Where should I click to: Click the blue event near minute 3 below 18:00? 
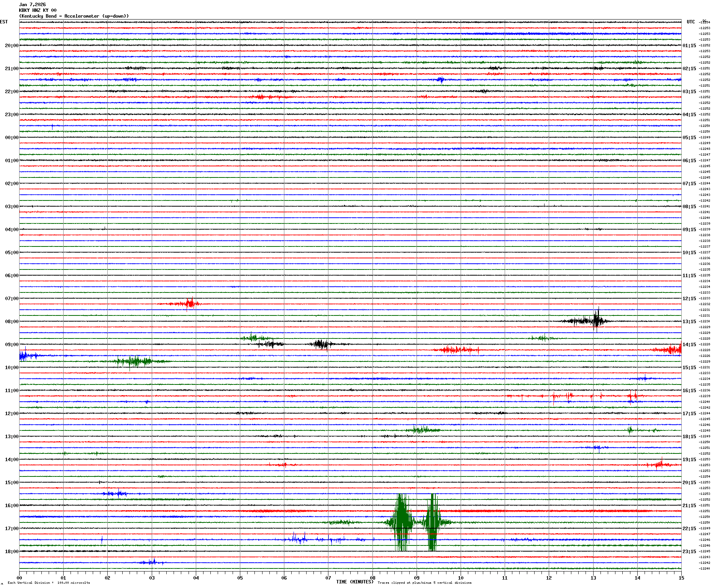coord(153,562)
